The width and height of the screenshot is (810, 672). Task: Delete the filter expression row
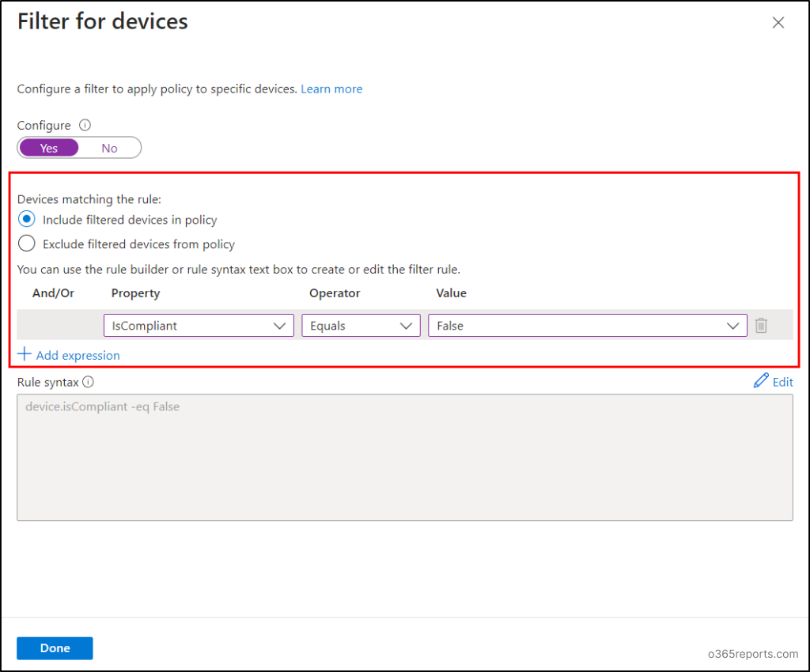(x=761, y=325)
